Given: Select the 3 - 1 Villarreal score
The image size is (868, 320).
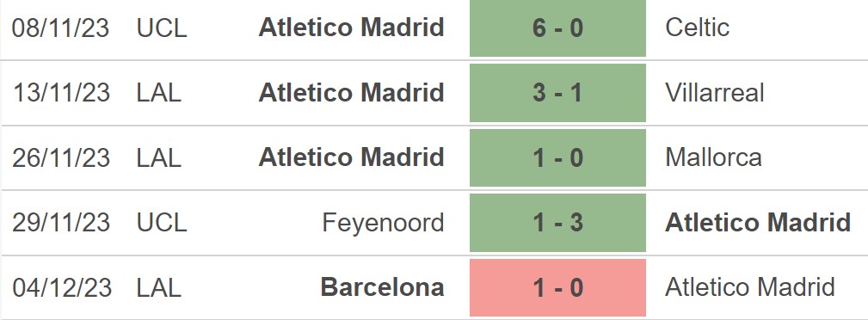Looking at the screenshot, I should coord(557,92).
